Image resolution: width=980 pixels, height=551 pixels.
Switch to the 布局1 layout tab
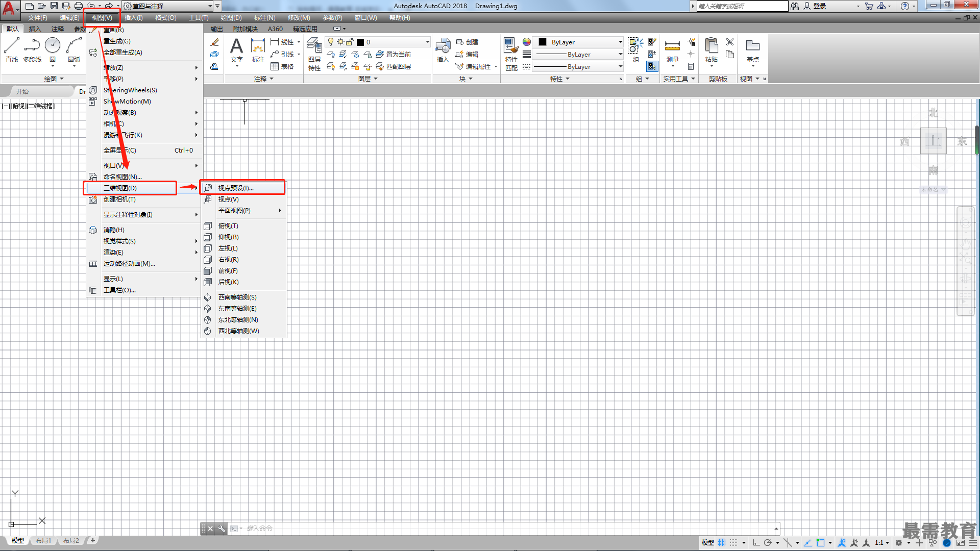(43, 540)
